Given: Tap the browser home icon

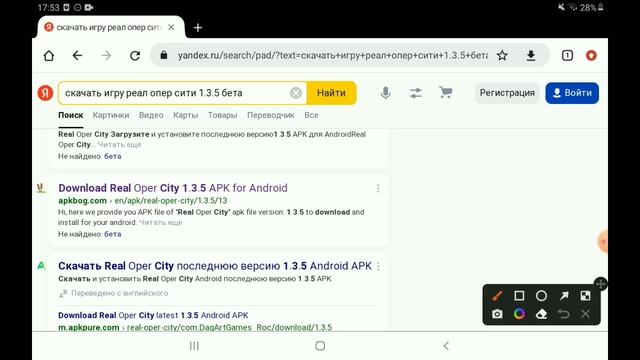Looking at the screenshot, I should pyautogui.click(x=49, y=56).
